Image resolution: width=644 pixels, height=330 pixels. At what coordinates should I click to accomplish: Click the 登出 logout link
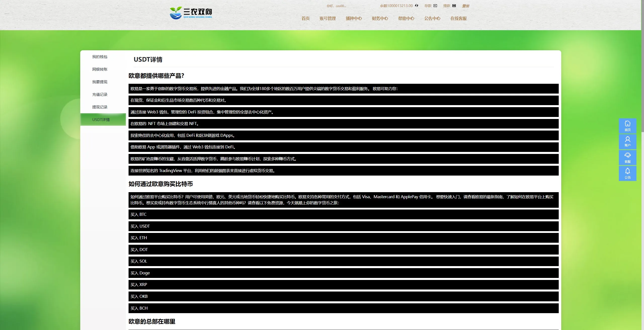tap(466, 6)
